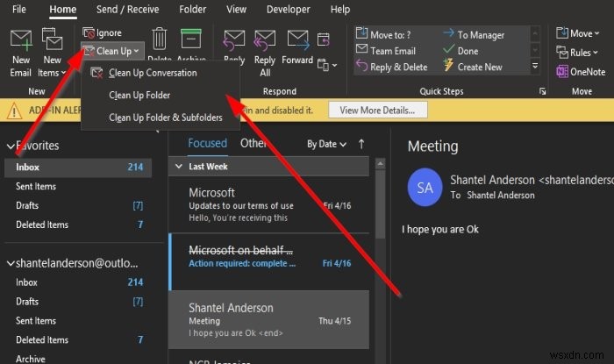Click the Reply envelope icon
The image size is (614, 364).
coord(234,41)
